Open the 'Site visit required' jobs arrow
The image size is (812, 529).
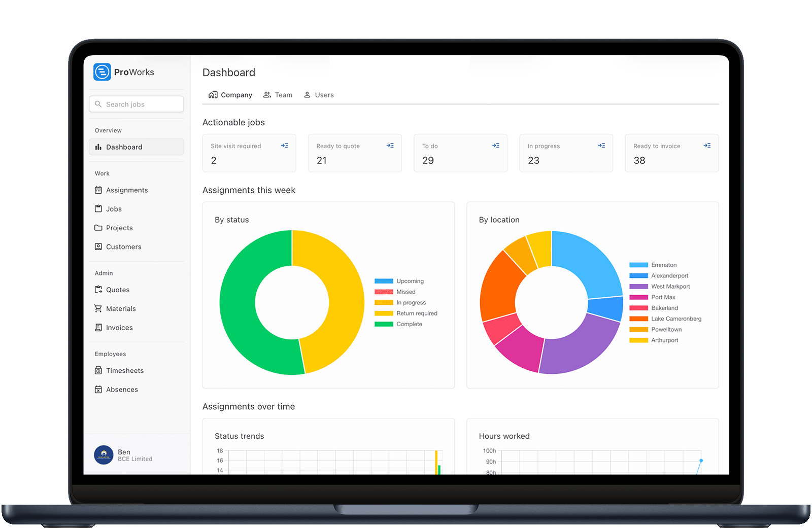click(x=284, y=145)
